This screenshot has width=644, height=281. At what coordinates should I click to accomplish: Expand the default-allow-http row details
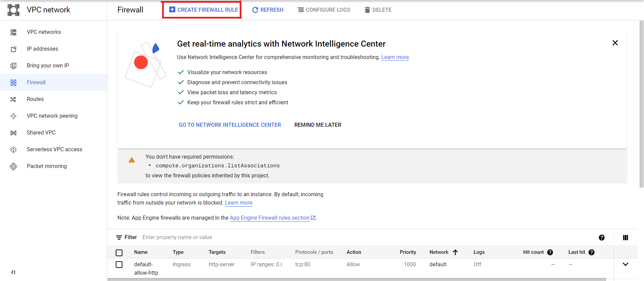(x=626, y=264)
